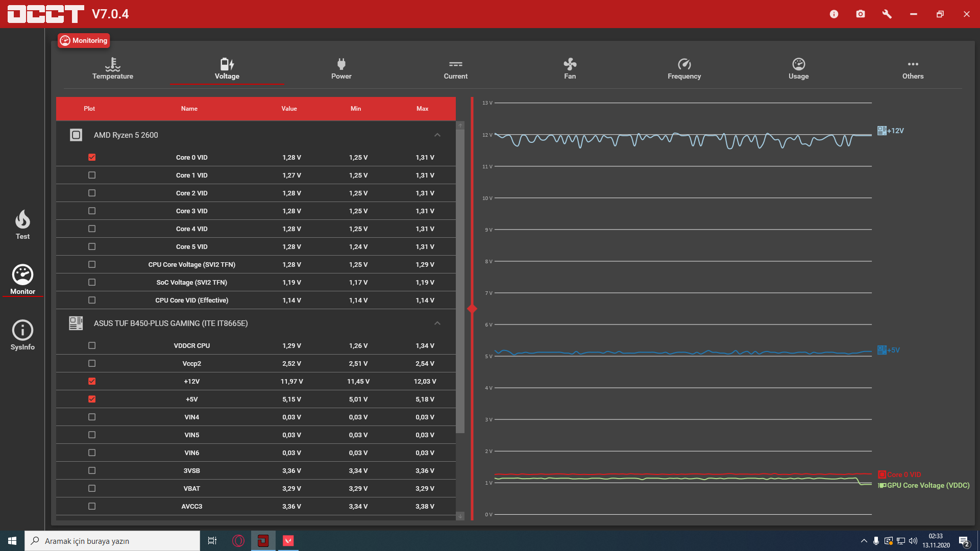980x551 pixels.
Task: Check the Core 2 VID plot checkbox
Action: coord(92,193)
